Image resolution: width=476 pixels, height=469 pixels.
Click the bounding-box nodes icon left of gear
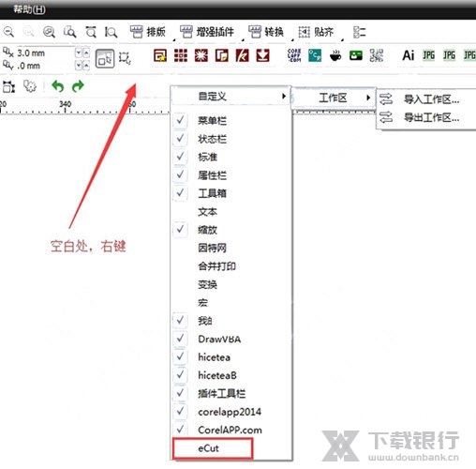(x=8, y=86)
